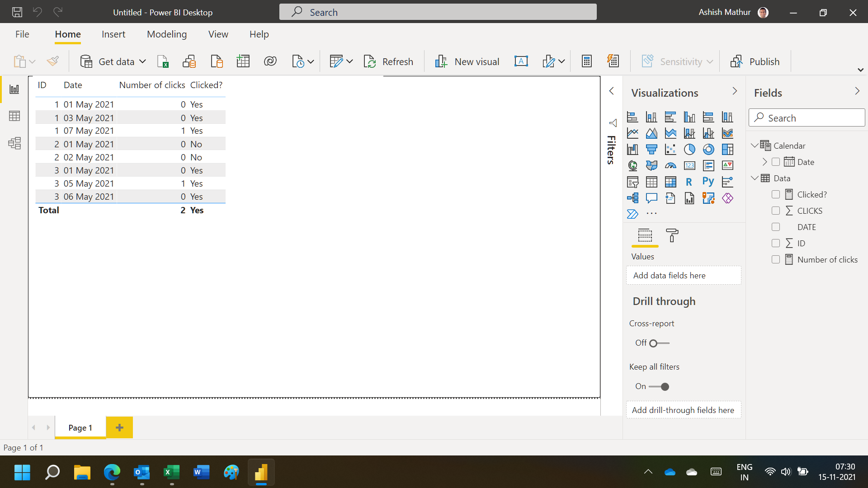Click the title bar Search box
Image resolution: width=868 pixels, height=488 pixels.
point(438,12)
